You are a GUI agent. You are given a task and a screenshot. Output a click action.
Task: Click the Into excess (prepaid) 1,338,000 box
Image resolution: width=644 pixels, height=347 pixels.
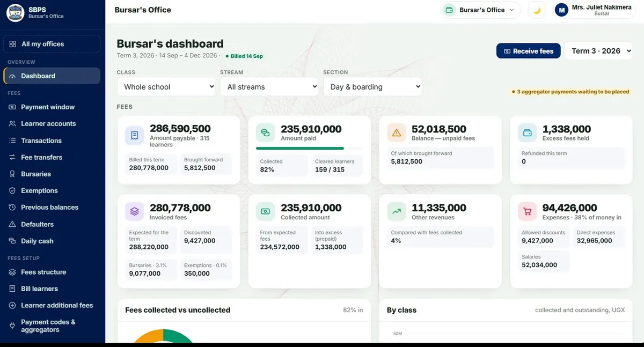337,240
